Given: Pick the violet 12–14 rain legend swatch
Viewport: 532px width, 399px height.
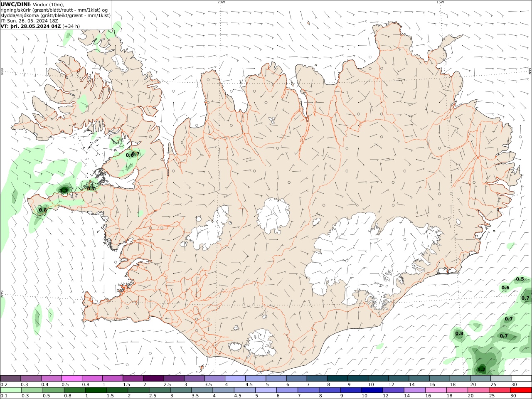Looking at the screenshot, I should point(393,390).
